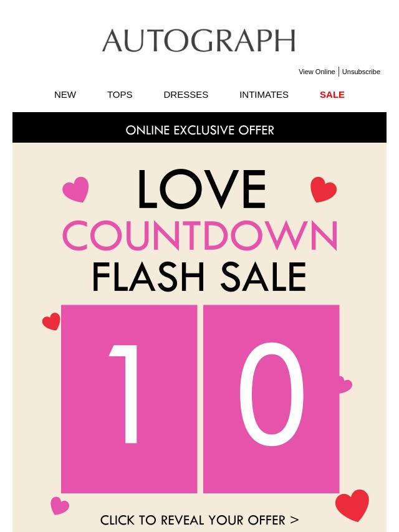Open the INTIMATES category
Image resolution: width=399 pixels, height=532 pixels.
point(264,95)
